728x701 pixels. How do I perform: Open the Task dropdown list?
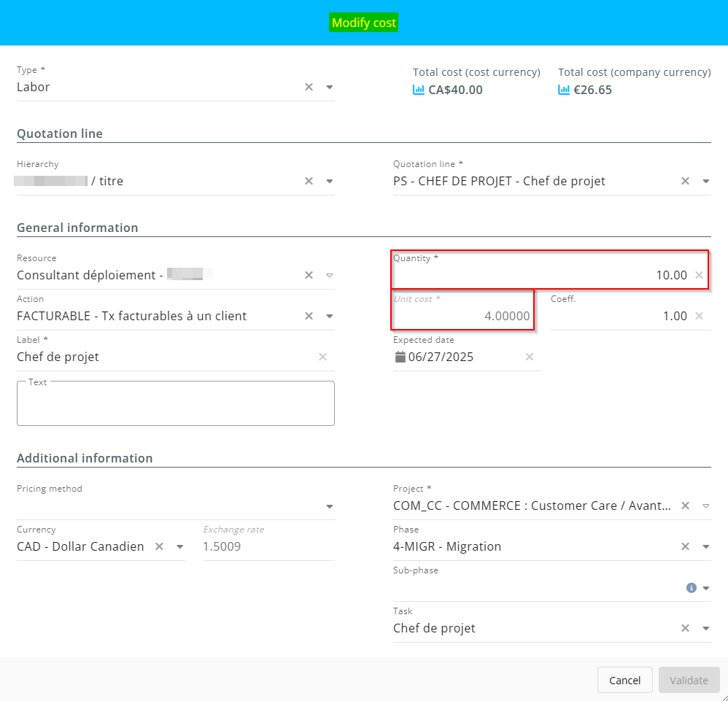coord(705,628)
